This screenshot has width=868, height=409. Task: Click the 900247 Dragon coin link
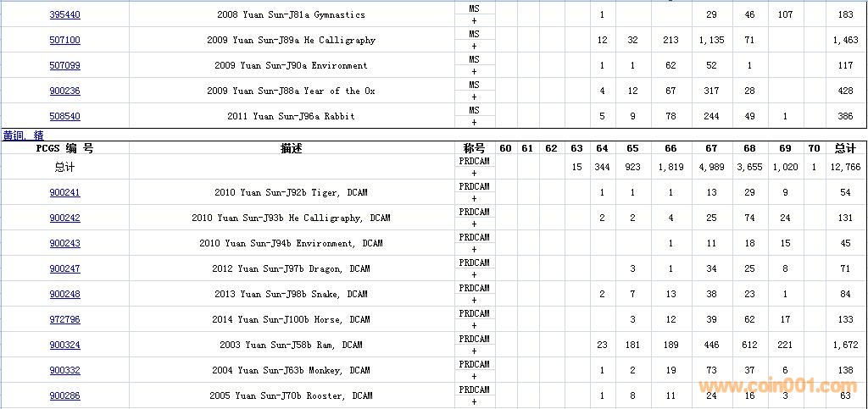pos(64,268)
